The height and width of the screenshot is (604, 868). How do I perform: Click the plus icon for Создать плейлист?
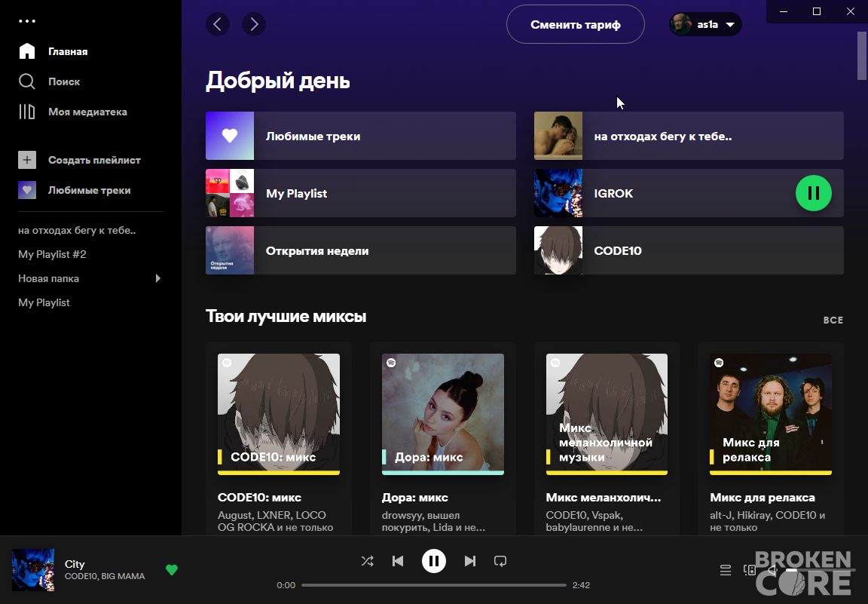click(27, 160)
